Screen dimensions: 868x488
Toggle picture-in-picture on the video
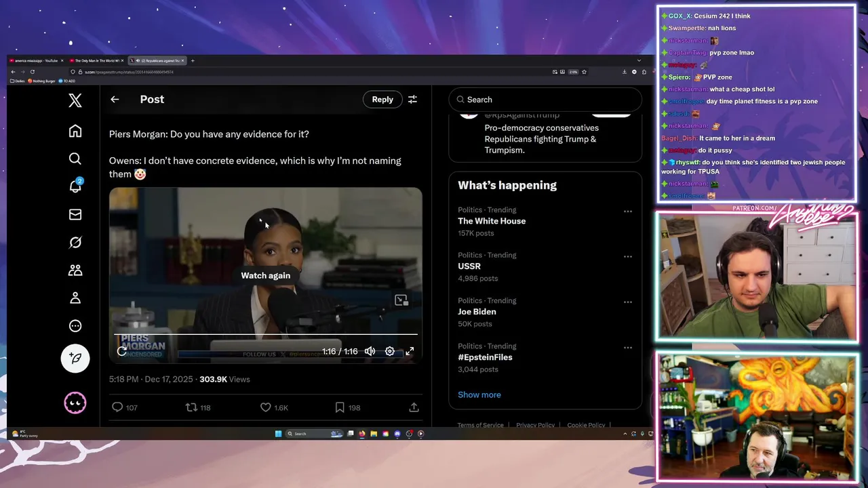coord(401,300)
